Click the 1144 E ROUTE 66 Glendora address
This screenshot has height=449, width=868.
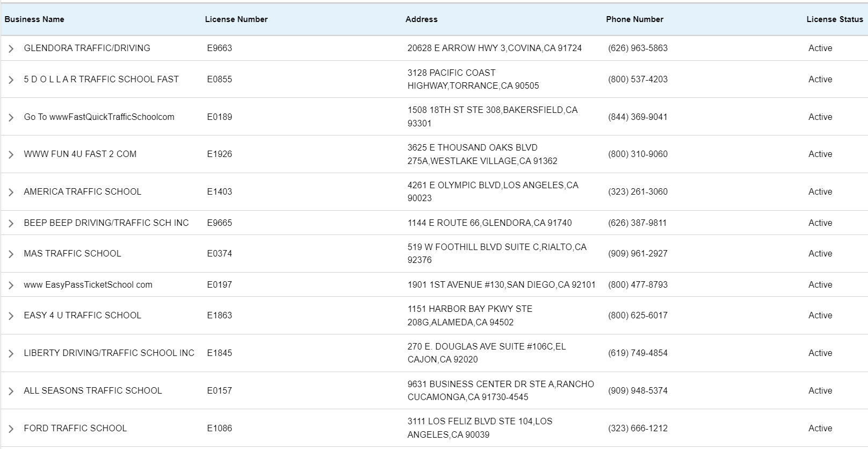pos(489,223)
